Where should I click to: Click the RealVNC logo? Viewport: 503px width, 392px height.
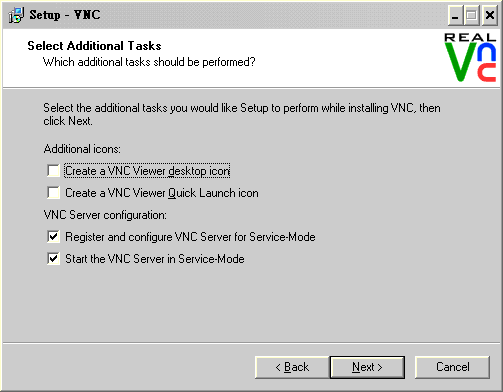(470, 57)
